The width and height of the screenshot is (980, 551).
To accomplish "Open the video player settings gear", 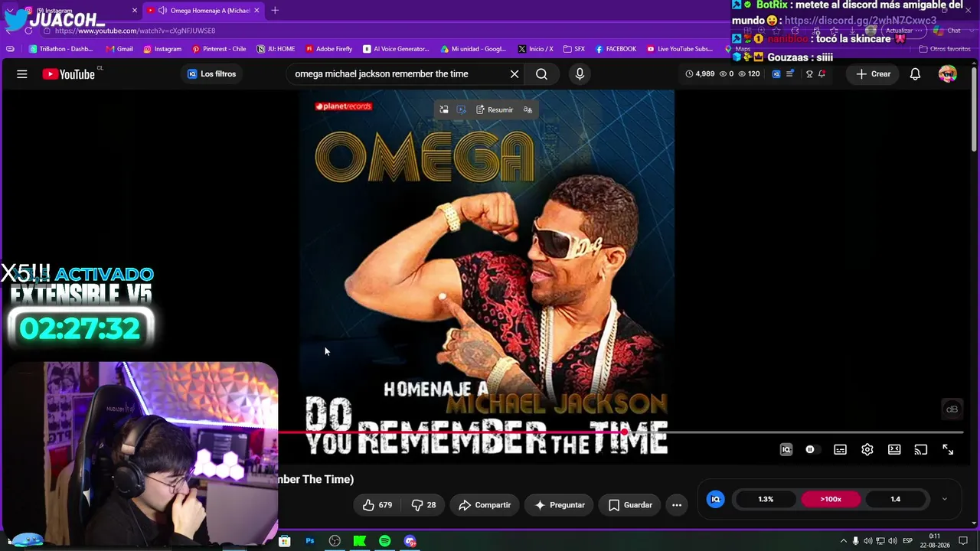I will [867, 450].
